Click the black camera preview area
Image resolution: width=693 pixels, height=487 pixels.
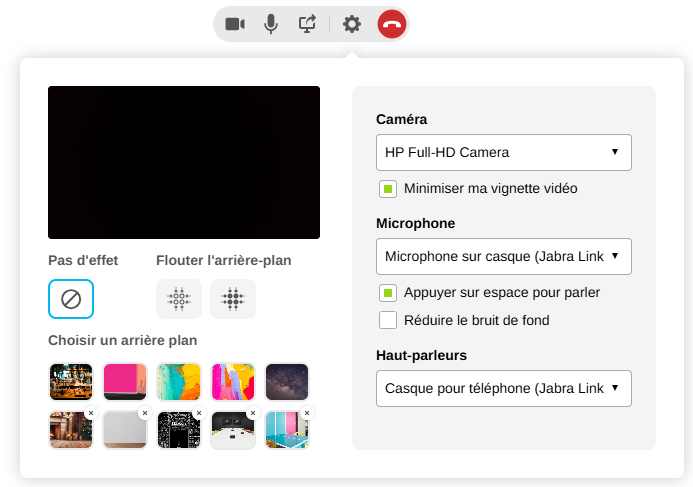(x=184, y=162)
